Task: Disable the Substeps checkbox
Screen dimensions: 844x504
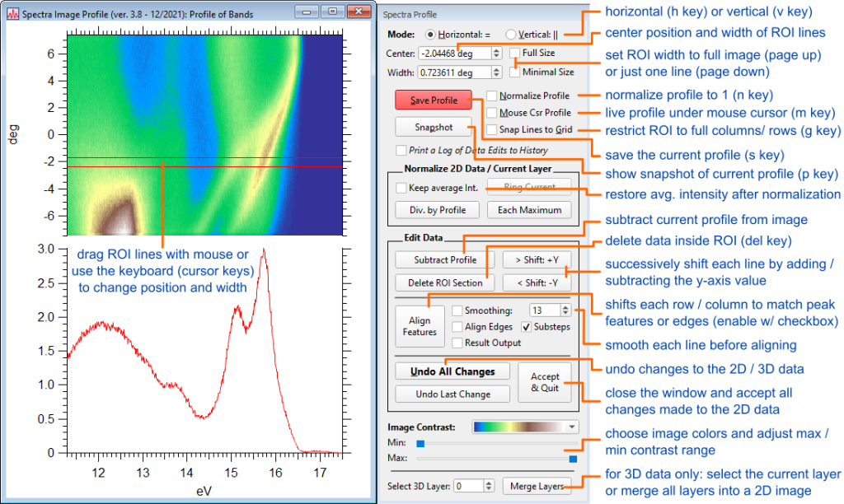Action: pyautogui.click(x=524, y=328)
